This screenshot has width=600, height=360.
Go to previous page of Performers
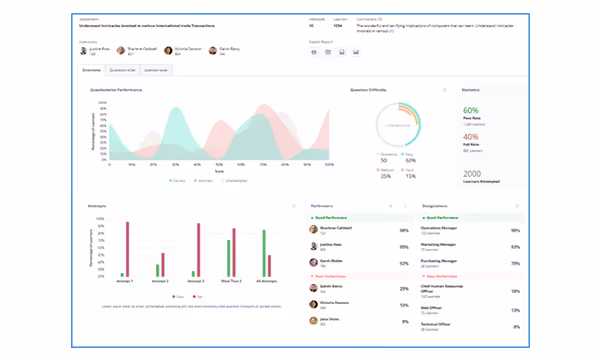(x=391, y=206)
